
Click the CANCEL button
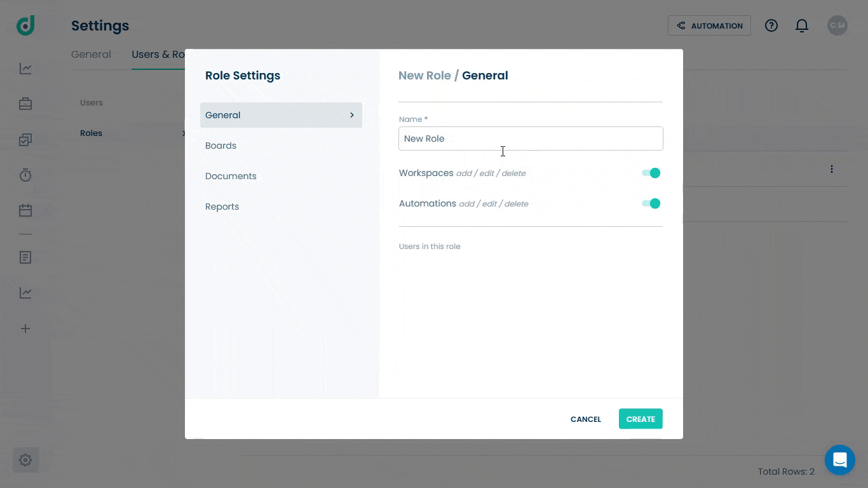pyautogui.click(x=586, y=419)
